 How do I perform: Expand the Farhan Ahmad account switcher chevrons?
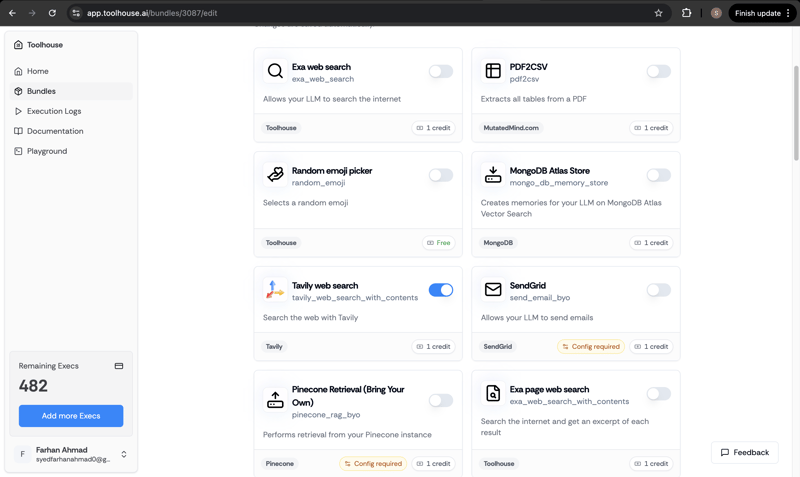click(x=123, y=454)
